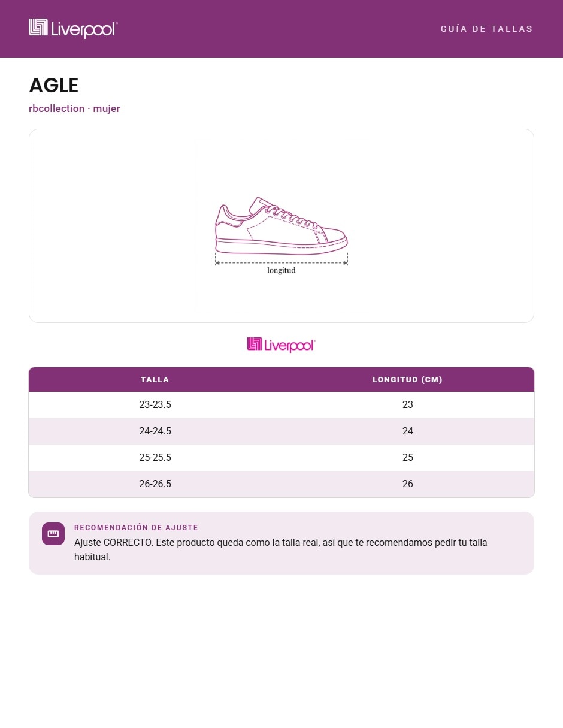Click the LONGITUD (CM) column header

[x=408, y=379]
